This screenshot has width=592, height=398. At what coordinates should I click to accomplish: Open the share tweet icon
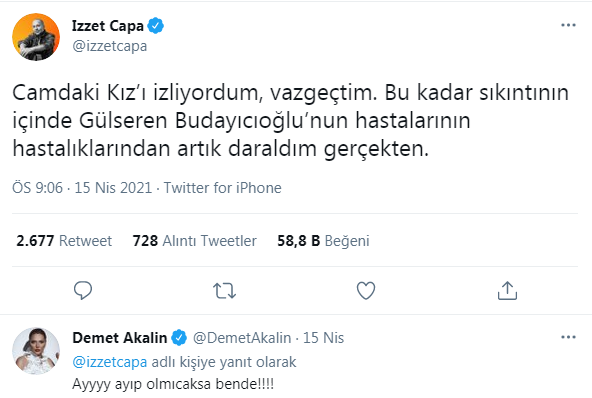pos(507,290)
